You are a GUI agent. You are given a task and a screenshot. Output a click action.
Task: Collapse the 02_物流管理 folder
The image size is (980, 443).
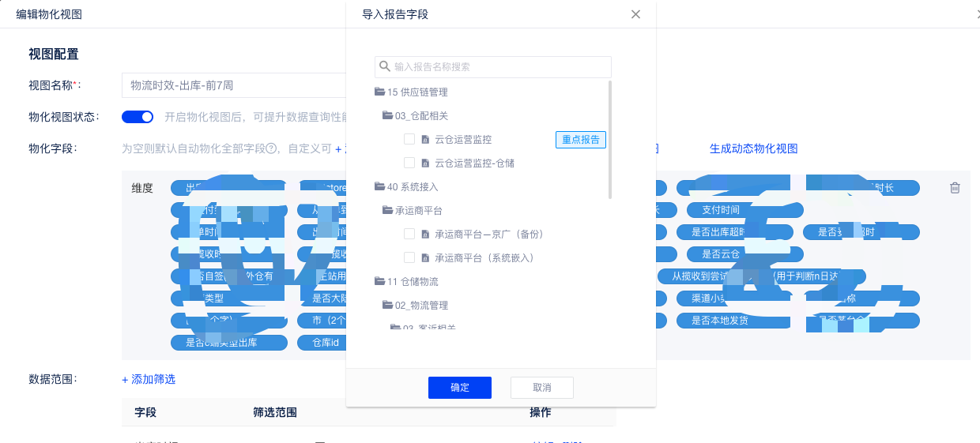click(x=388, y=306)
